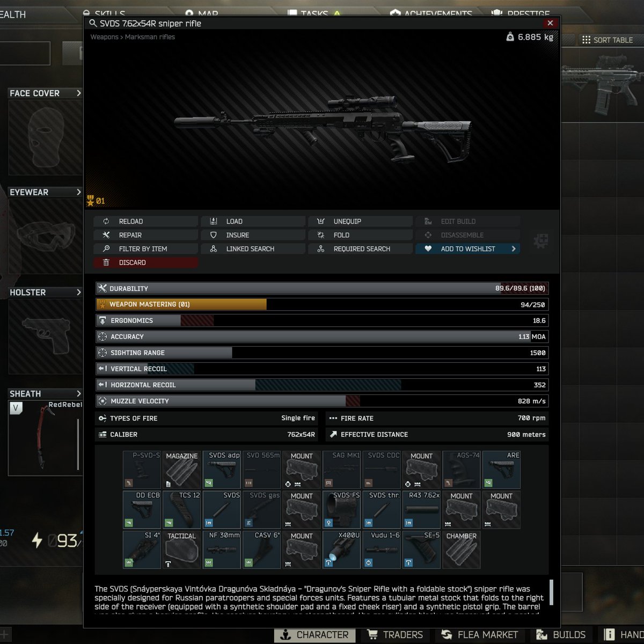Click SORT TABLE in the stash
644x644 pixels.
(608, 40)
